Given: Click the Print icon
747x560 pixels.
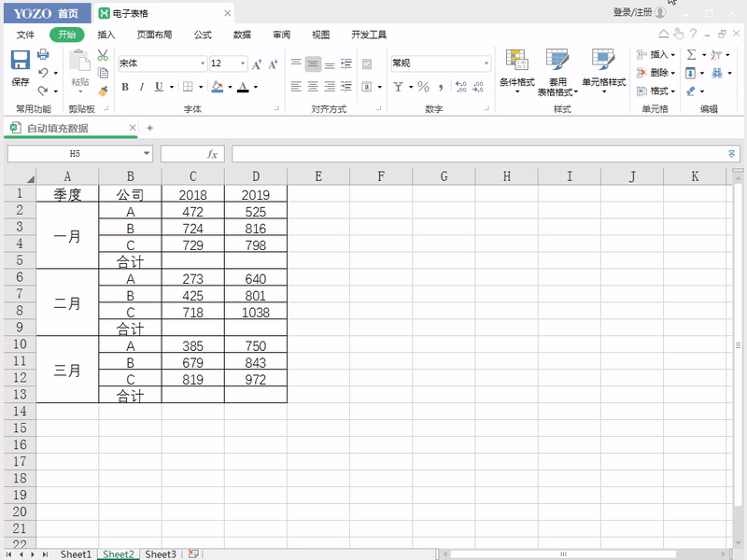Looking at the screenshot, I should (x=43, y=54).
